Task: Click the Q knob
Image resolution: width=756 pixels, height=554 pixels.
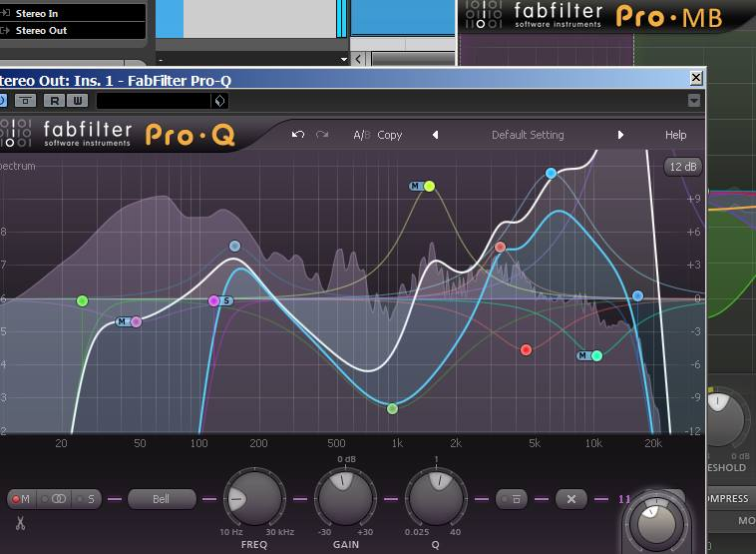Action: coord(436,498)
